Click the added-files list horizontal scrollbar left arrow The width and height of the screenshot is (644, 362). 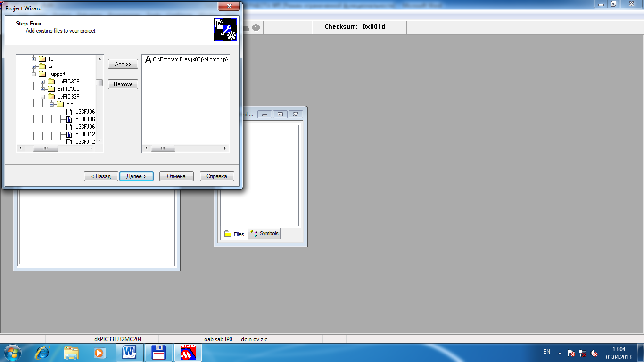[146, 148]
